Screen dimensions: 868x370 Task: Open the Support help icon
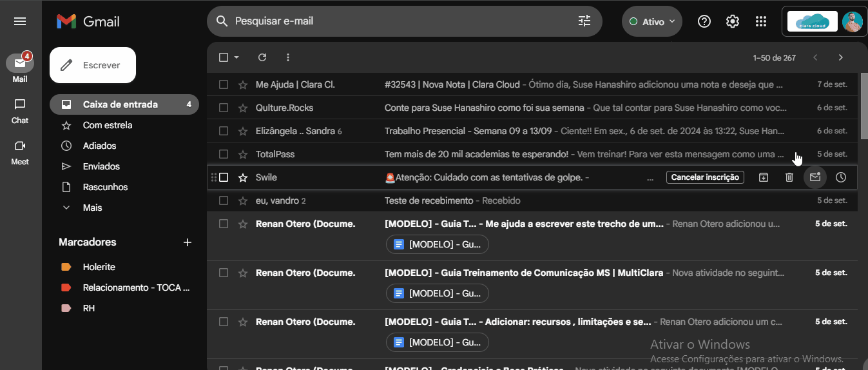(704, 21)
